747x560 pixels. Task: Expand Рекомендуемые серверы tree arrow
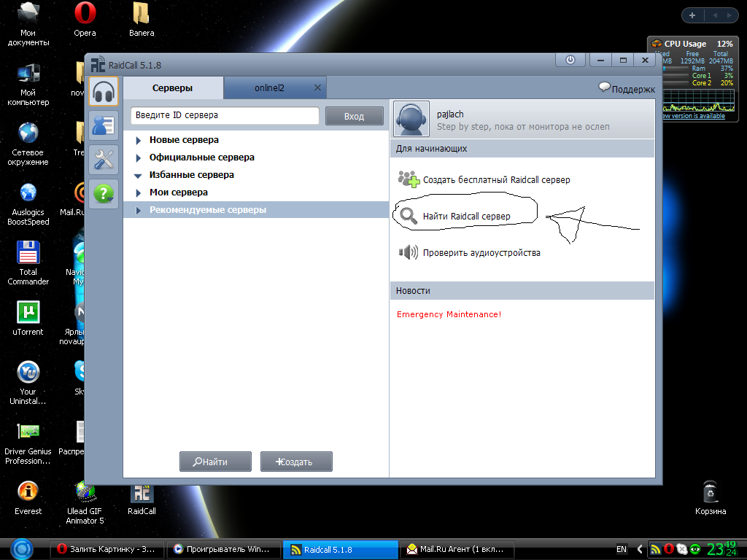(138, 211)
